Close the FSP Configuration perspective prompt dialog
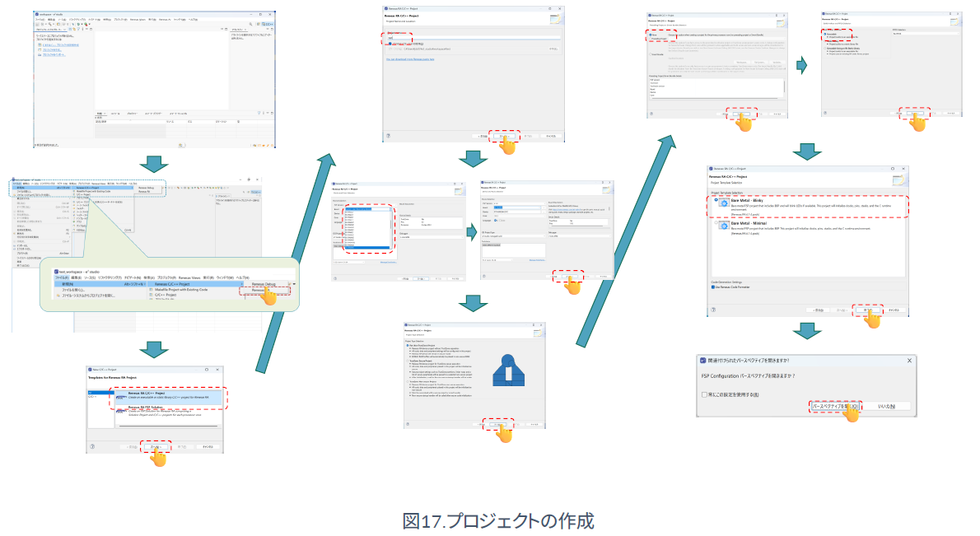Screen dimensions: 980x536 909,361
